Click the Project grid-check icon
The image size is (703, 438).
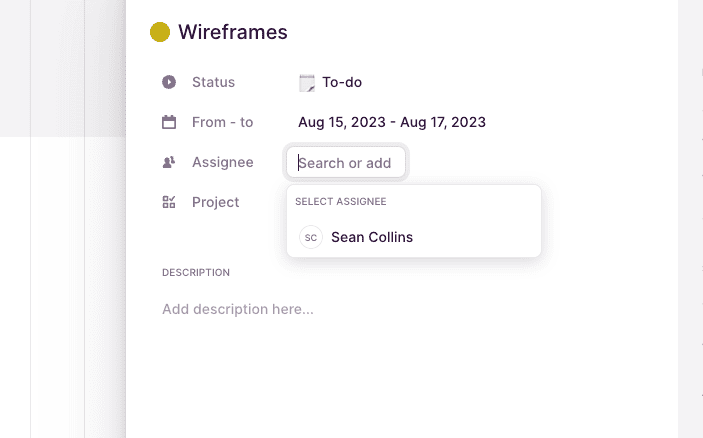[169, 202]
